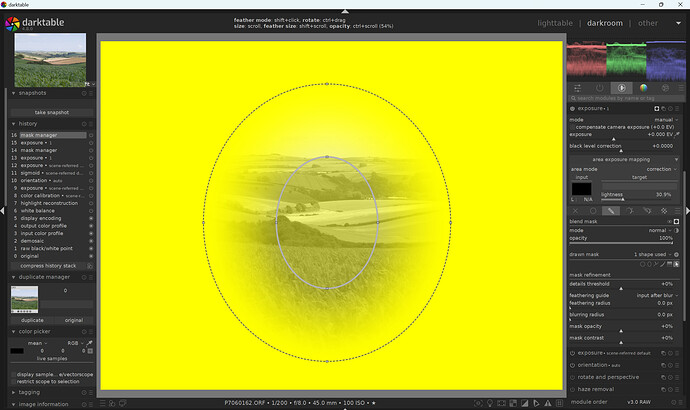The width and height of the screenshot is (690, 410).
Task: Click take snapshot button
Action: (51, 113)
